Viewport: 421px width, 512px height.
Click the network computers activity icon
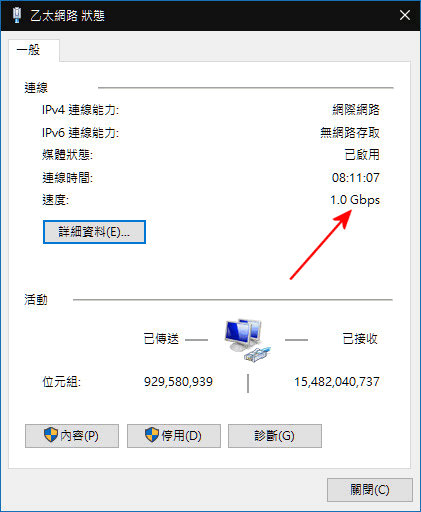click(x=247, y=340)
